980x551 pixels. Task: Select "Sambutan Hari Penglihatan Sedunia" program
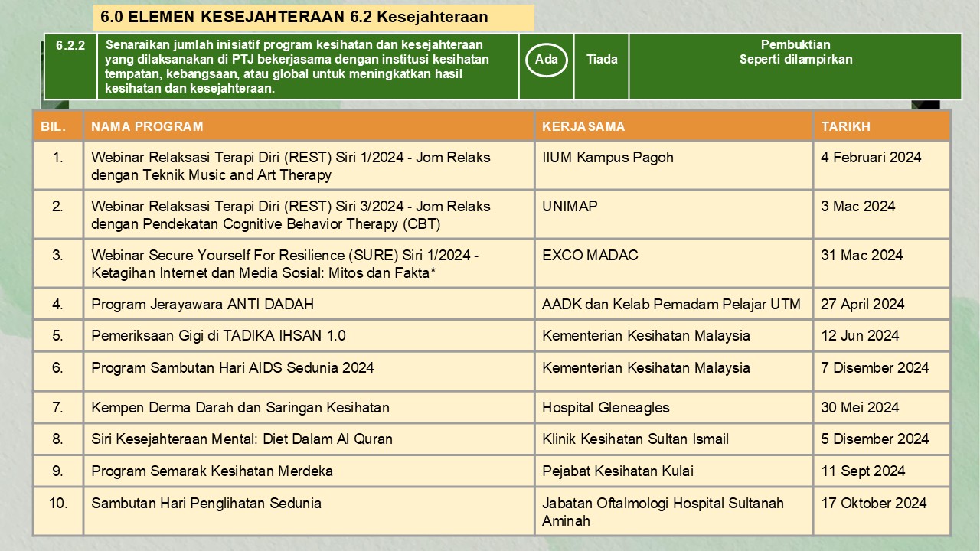(x=206, y=503)
